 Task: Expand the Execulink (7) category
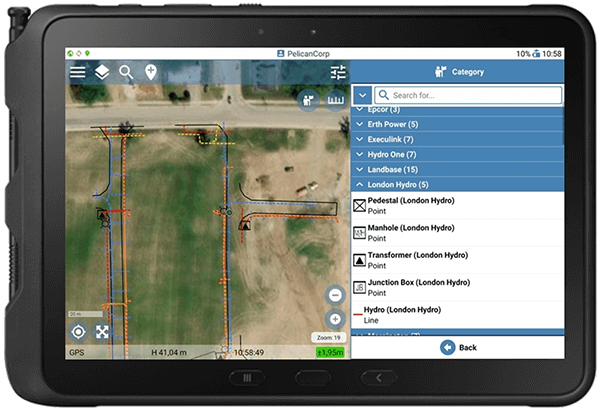point(457,139)
